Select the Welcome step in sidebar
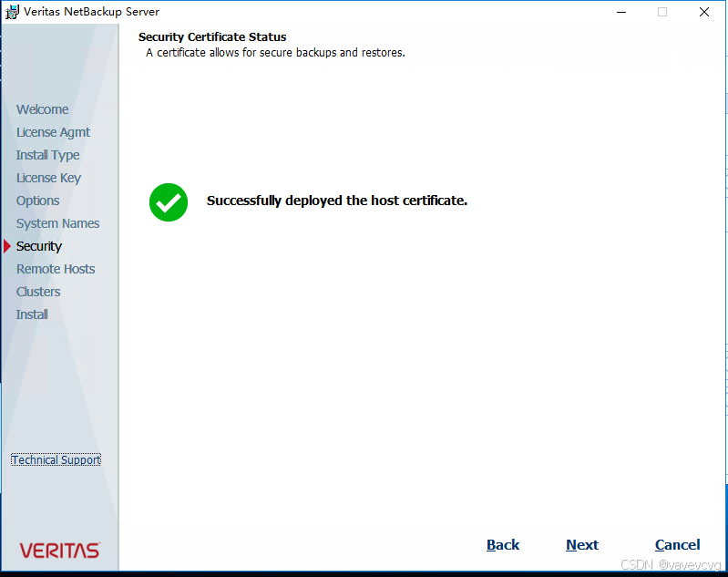This screenshot has height=577, width=728. 42,109
